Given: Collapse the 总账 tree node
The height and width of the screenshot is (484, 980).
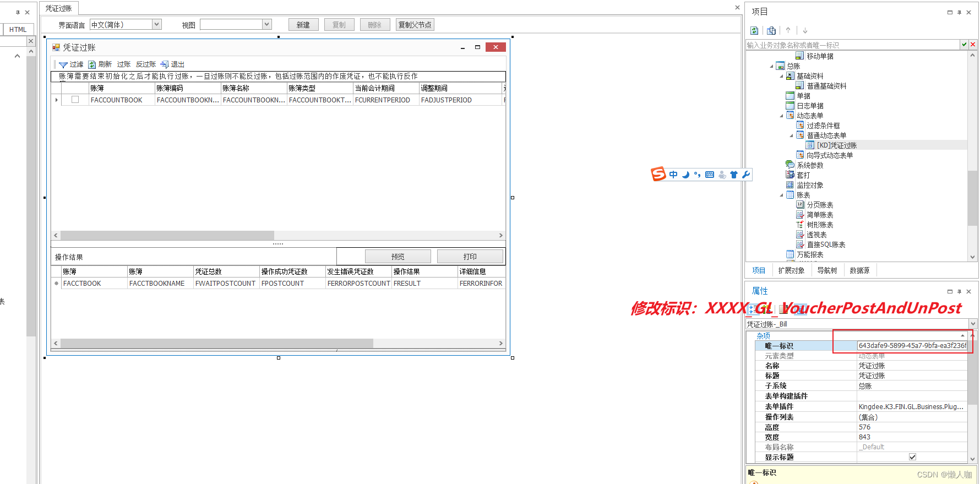Looking at the screenshot, I should pyautogui.click(x=771, y=66).
